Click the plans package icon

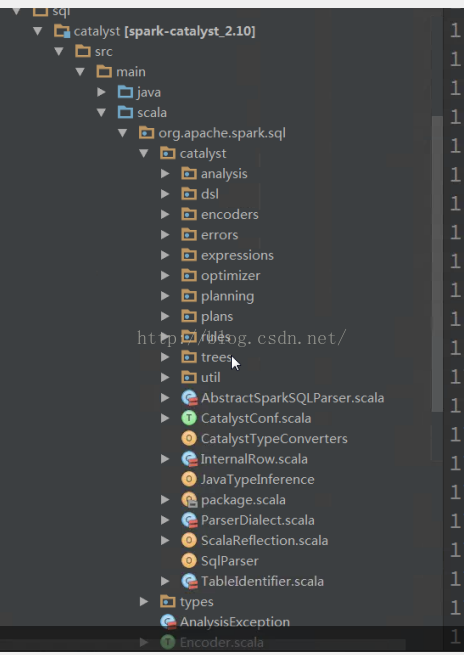coord(189,316)
